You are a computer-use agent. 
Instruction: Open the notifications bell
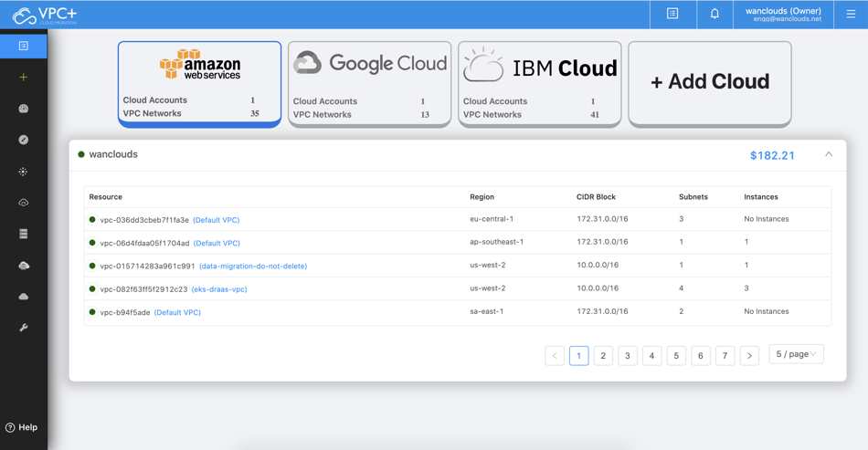[715, 14]
